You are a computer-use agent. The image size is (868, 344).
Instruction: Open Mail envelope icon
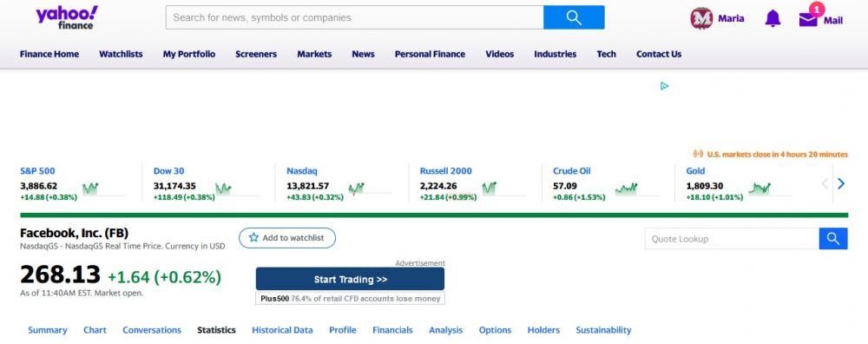pyautogui.click(x=808, y=20)
